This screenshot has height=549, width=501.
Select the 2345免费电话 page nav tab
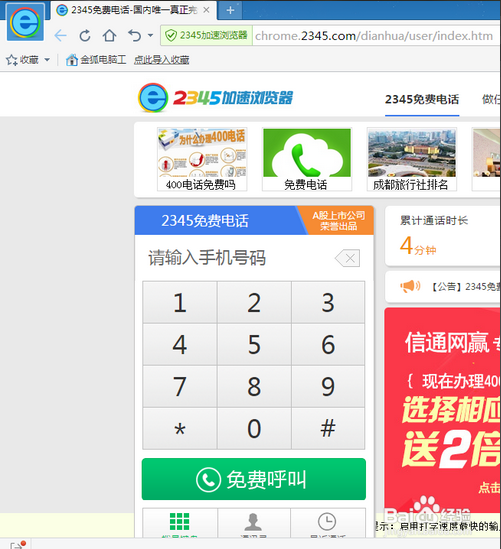coord(422,99)
